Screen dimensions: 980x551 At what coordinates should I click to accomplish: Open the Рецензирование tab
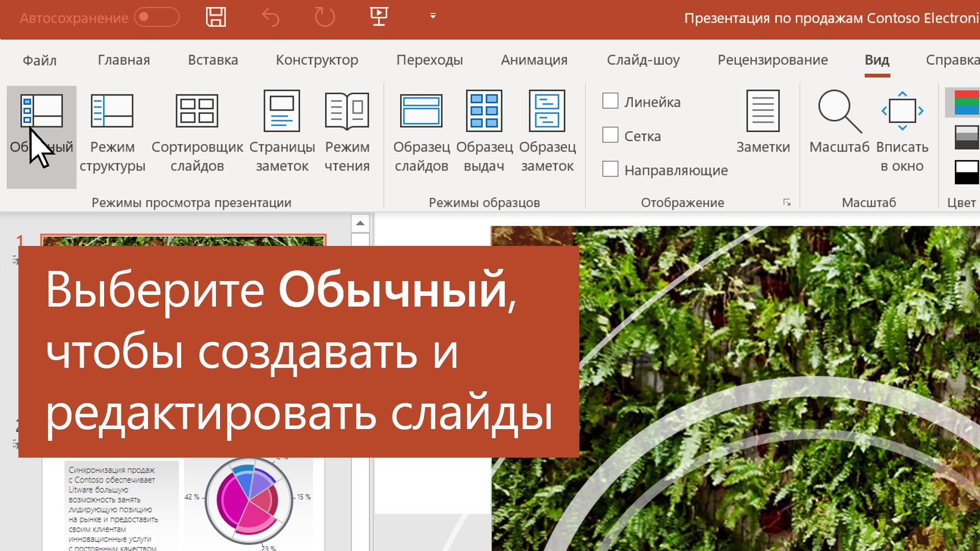773,60
